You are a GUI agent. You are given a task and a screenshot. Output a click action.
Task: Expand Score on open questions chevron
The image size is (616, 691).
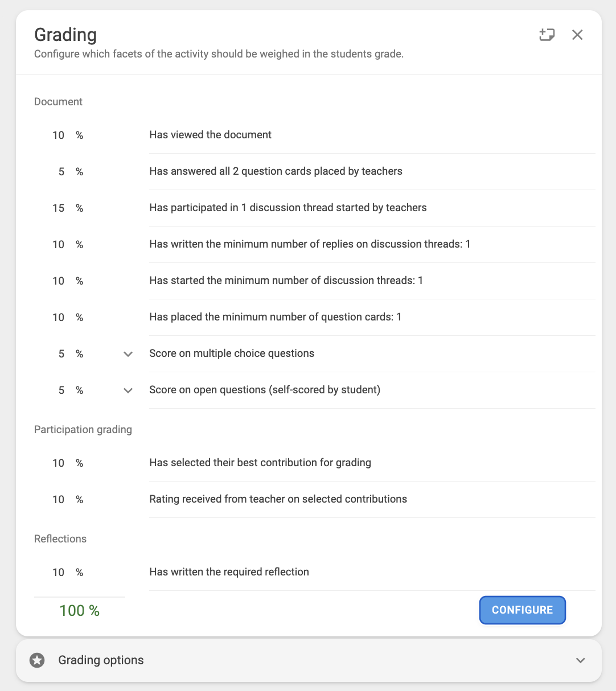tap(128, 390)
